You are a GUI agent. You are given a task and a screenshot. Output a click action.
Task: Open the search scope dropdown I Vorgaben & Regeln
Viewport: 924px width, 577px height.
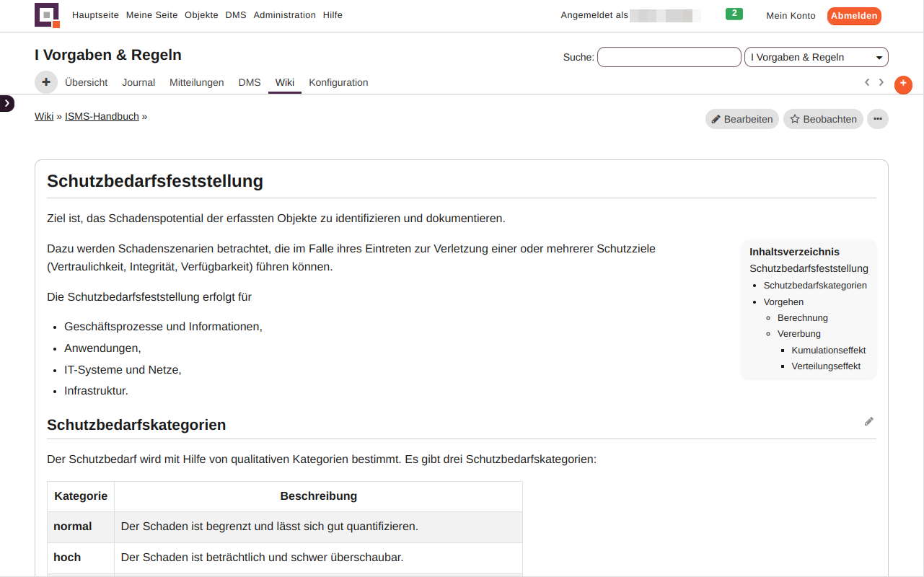click(816, 56)
